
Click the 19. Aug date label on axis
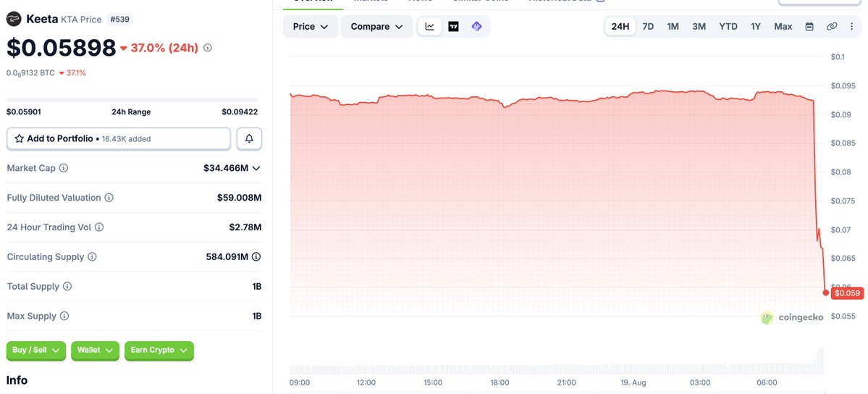click(633, 382)
